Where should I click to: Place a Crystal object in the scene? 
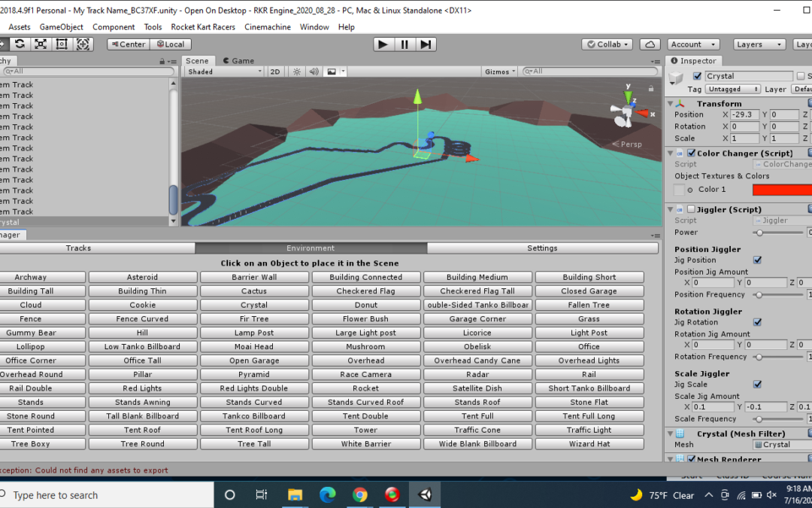[254, 306]
